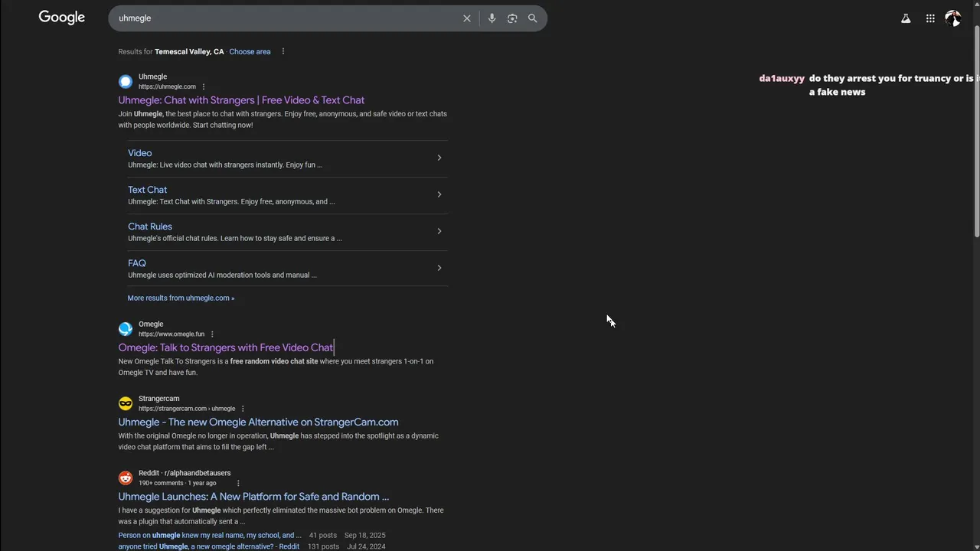Open Search Labs flask icon
The image size is (980, 551).
point(906,18)
